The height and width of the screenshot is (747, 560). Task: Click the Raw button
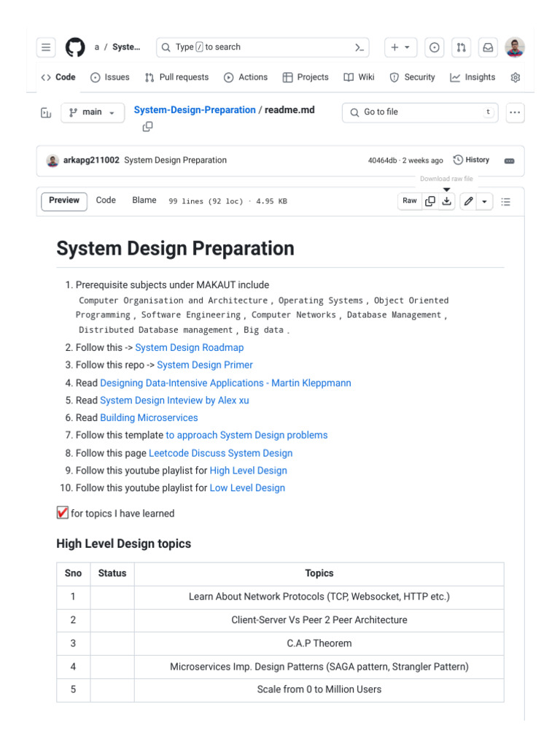[410, 201]
